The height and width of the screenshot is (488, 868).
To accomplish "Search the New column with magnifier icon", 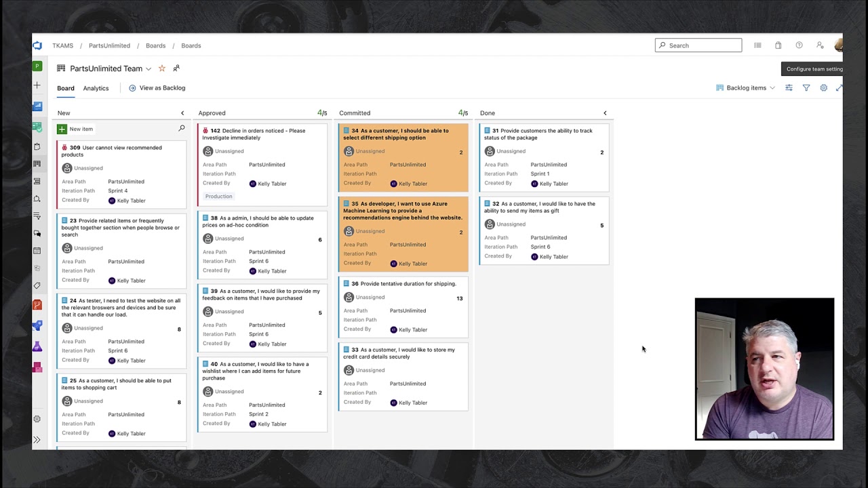I will (182, 128).
